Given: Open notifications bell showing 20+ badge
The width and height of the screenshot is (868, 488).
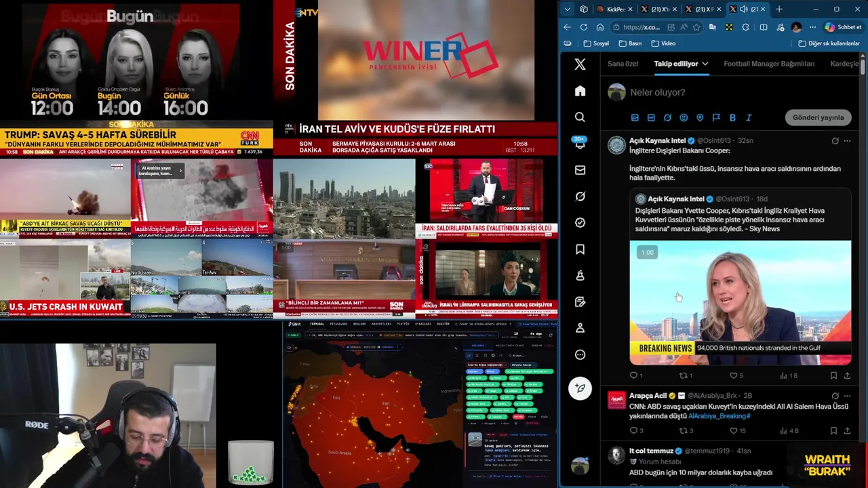Looking at the screenshot, I should click(580, 144).
